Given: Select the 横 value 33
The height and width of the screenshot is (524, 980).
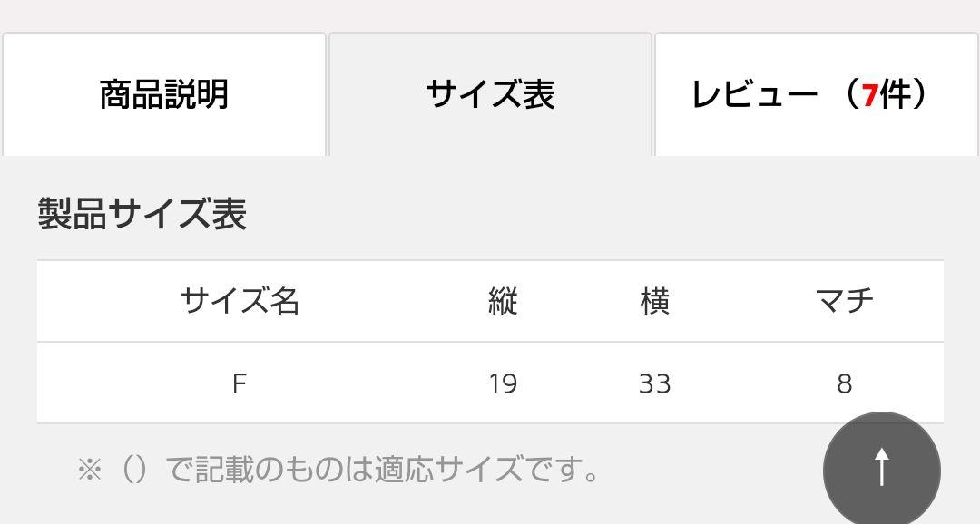Looking at the screenshot, I should coord(654,383).
